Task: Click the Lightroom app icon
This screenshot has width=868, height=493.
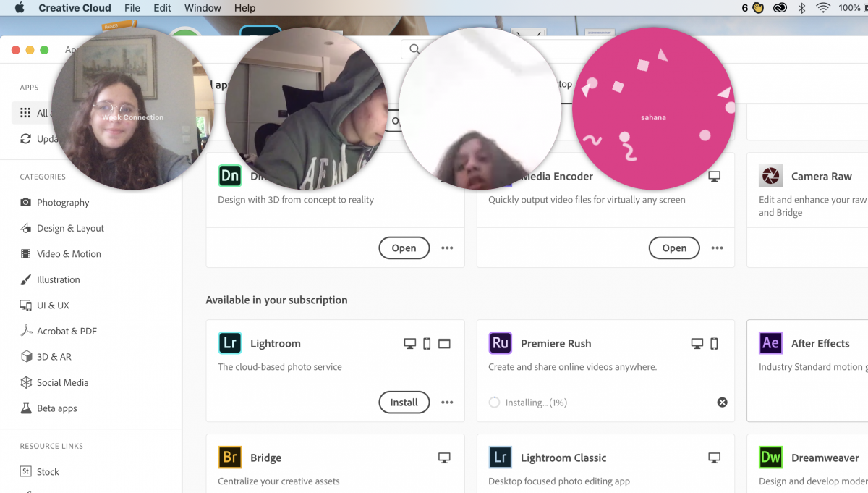Action: click(230, 343)
